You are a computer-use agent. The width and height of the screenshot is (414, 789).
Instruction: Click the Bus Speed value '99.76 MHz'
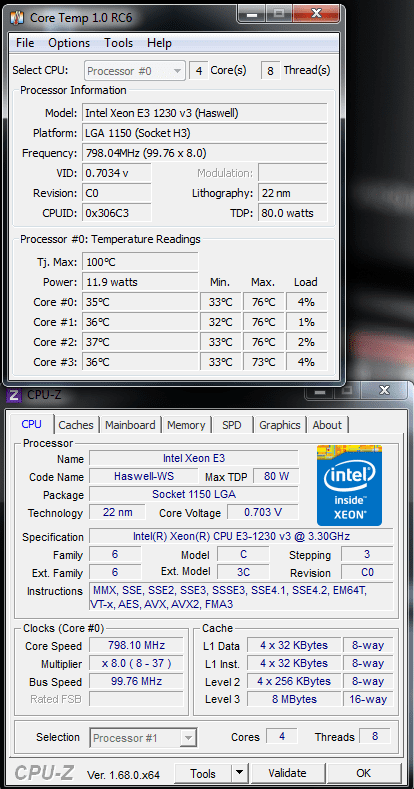coord(136,681)
